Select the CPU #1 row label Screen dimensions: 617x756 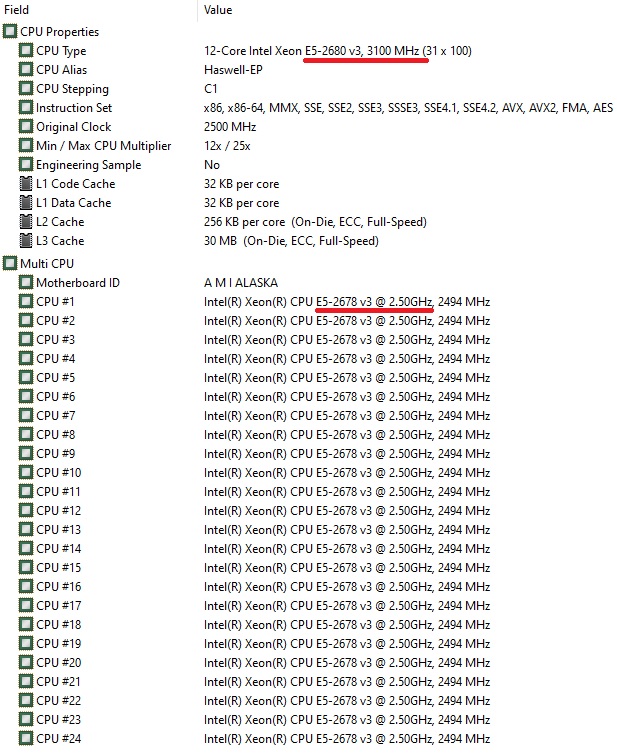coord(55,302)
